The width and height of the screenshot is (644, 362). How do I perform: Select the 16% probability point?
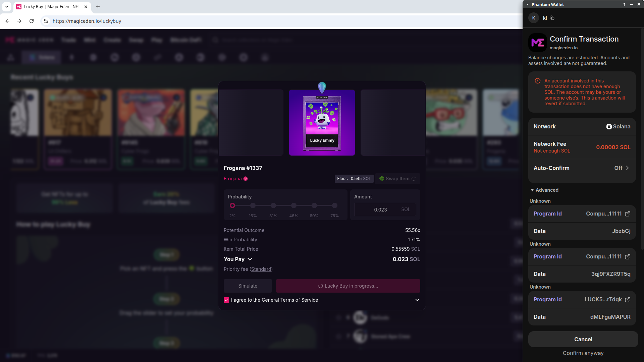pos(253,205)
